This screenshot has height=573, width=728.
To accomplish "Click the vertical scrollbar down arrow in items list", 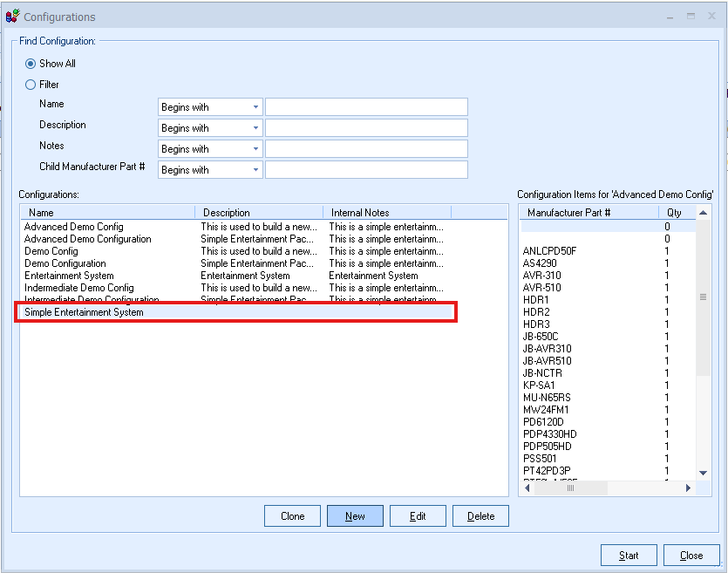I will (x=704, y=473).
